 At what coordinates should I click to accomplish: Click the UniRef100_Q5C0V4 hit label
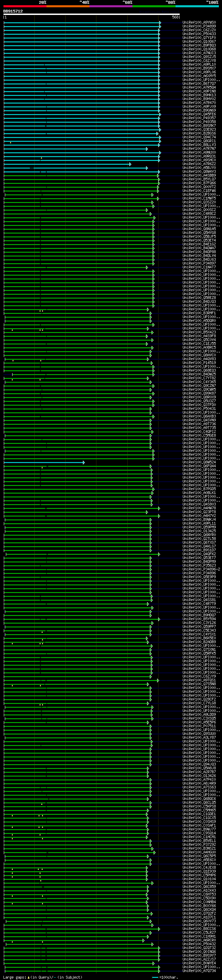[199, 340]
